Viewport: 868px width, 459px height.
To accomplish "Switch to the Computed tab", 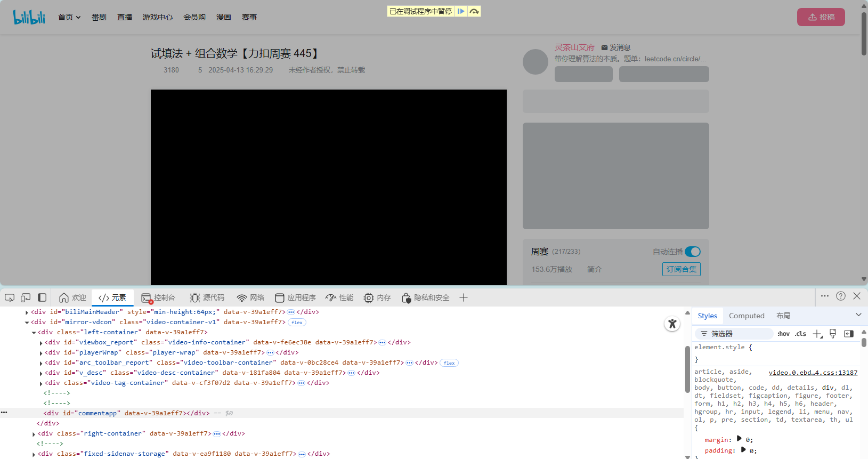I will pos(747,316).
